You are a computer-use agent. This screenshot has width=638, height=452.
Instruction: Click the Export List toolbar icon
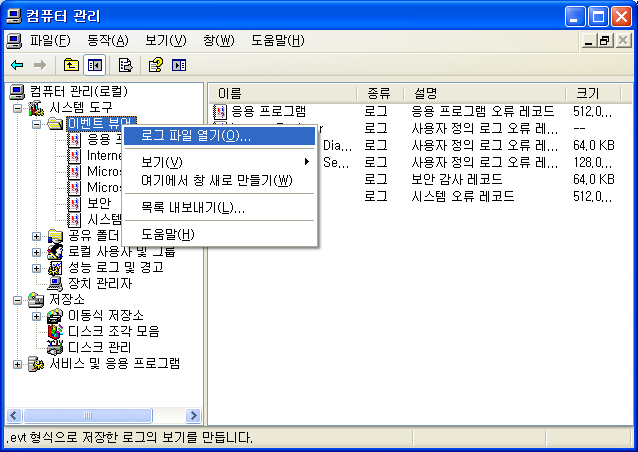coord(125,66)
